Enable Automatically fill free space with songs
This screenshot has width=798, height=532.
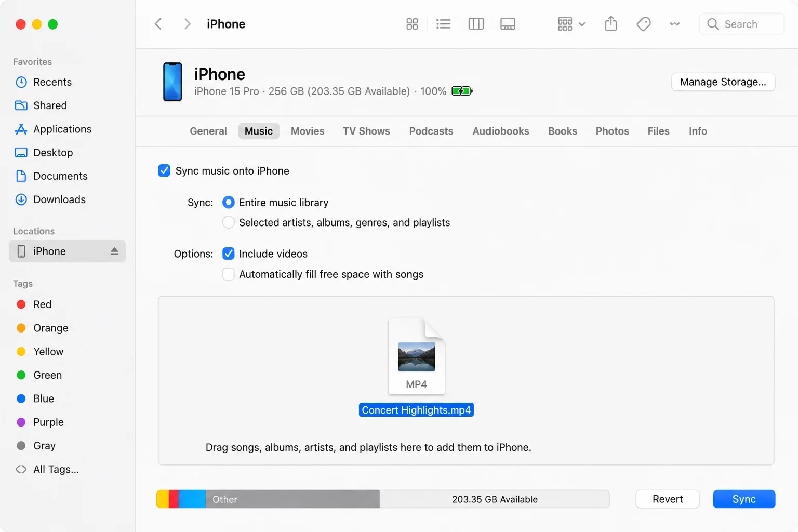[x=228, y=274]
